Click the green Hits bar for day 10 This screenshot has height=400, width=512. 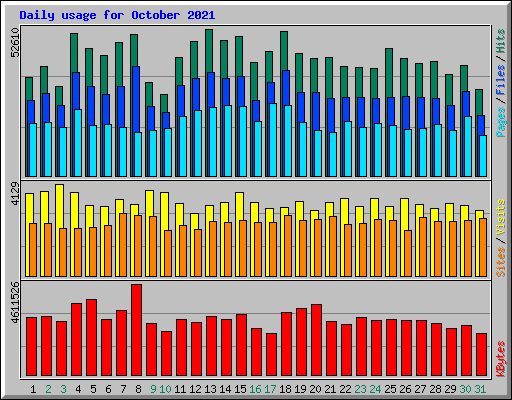(164, 103)
